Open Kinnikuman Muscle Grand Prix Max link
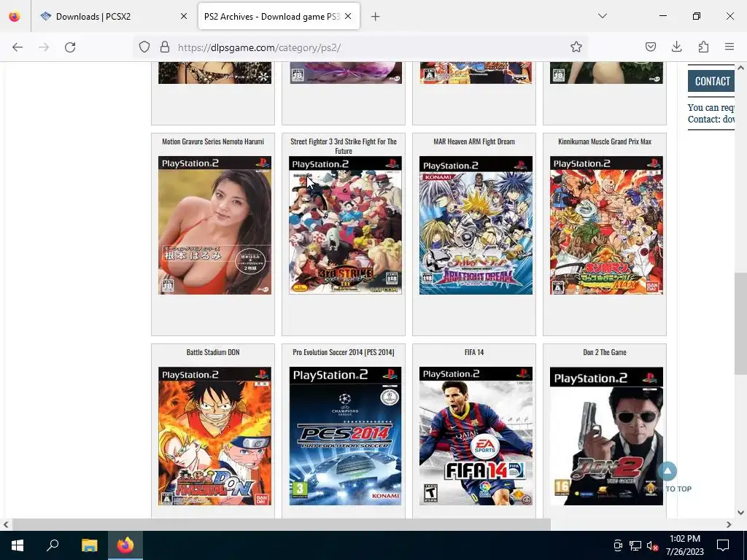 [605, 141]
